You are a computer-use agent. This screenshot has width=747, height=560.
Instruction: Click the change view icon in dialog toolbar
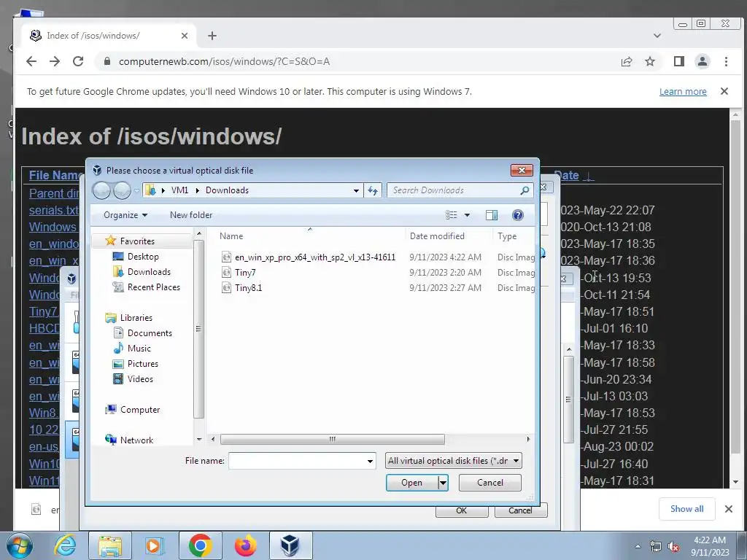pos(451,215)
